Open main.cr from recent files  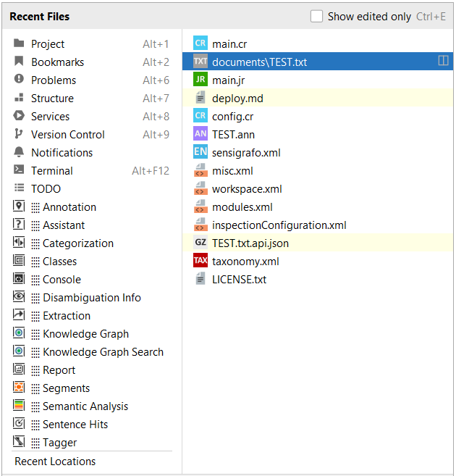[x=229, y=44]
